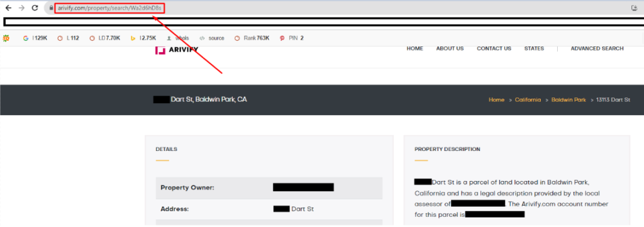Screen dimensions: 644x227
Task: Check Bing index value 2.75K
Action: (x=143, y=38)
